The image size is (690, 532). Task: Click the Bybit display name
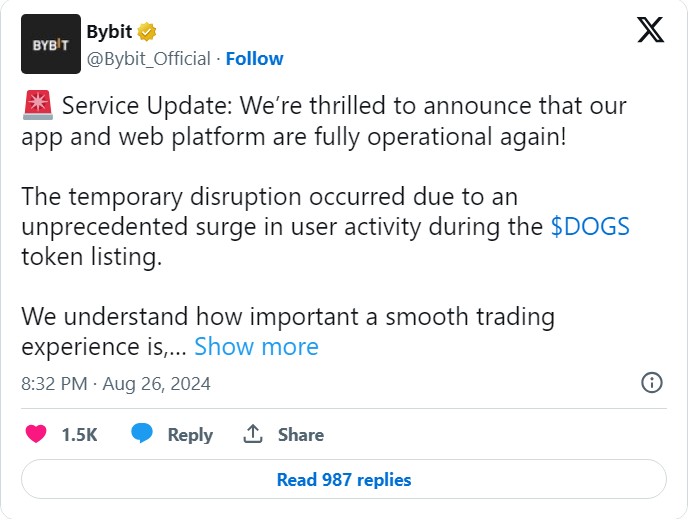point(110,32)
